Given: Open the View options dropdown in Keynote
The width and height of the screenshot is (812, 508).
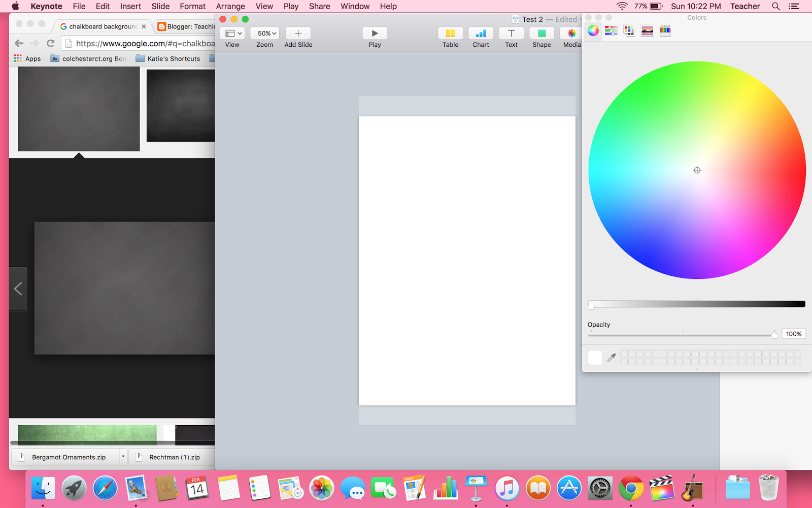Looking at the screenshot, I should tap(232, 34).
